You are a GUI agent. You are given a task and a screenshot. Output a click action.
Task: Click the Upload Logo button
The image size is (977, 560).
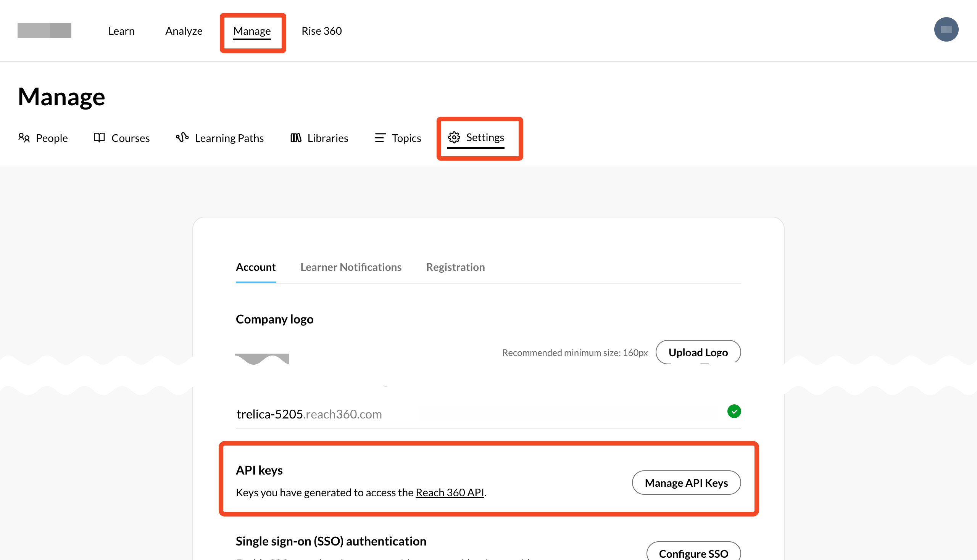(x=698, y=352)
